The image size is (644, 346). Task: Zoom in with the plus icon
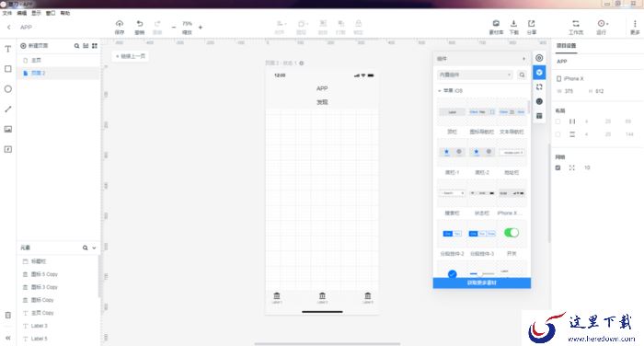[201, 27]
